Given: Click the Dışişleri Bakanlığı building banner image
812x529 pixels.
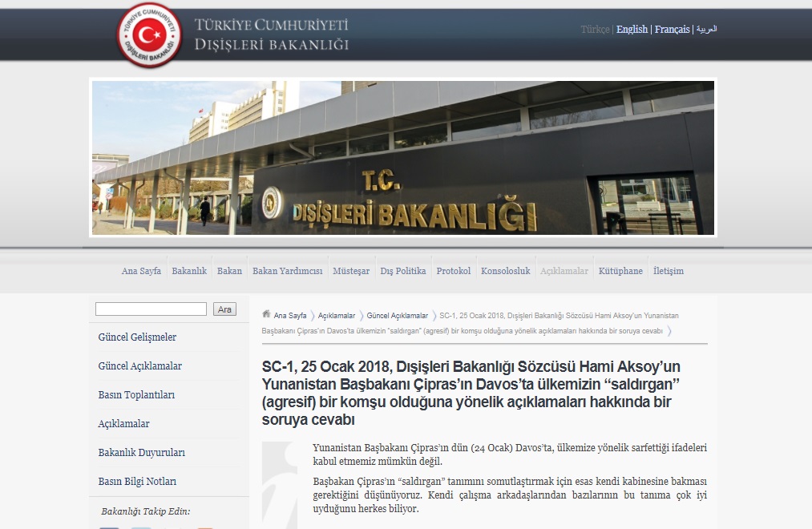Looking at the screenshot, I should tap(402, 158).
